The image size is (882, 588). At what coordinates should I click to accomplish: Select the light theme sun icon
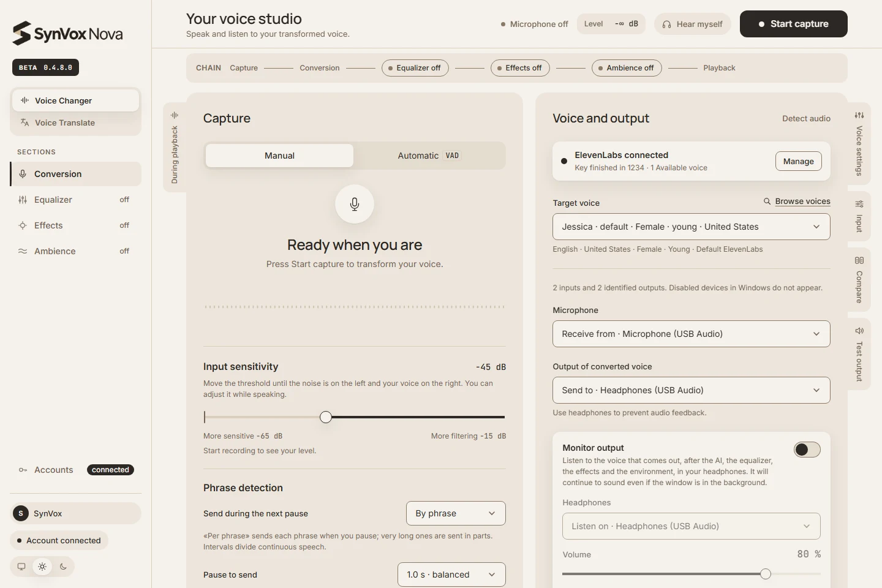point(42,567)
